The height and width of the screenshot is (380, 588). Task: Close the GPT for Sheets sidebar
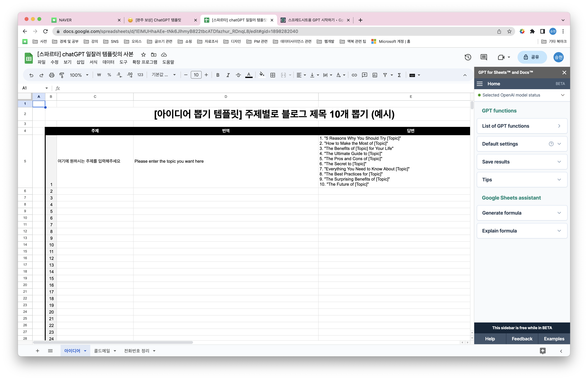tap(564, 73)
